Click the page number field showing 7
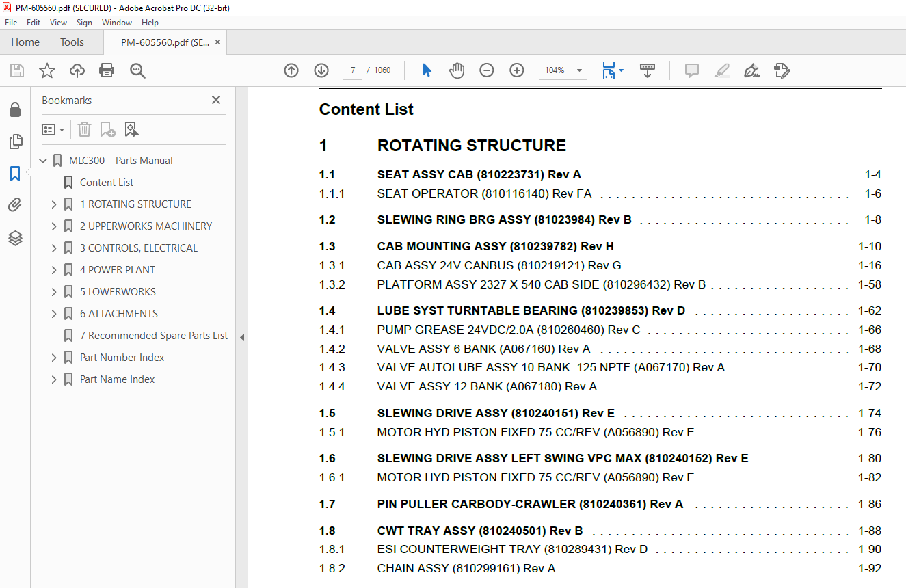Screen dimensions: 906x588 pyautogui.click(x=352, y=70)
